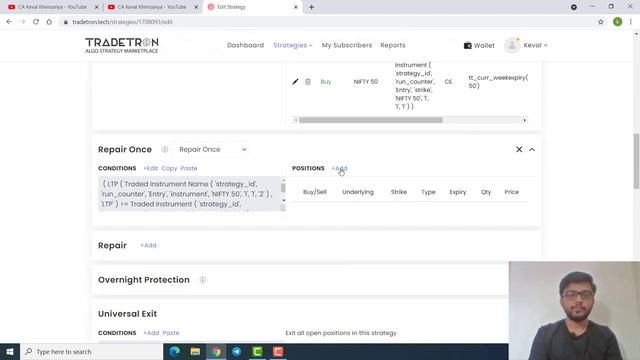Click the positions table horizontal scrollbar
The image size is (640, 360).
pyautogui.click(x=371, y=120)
